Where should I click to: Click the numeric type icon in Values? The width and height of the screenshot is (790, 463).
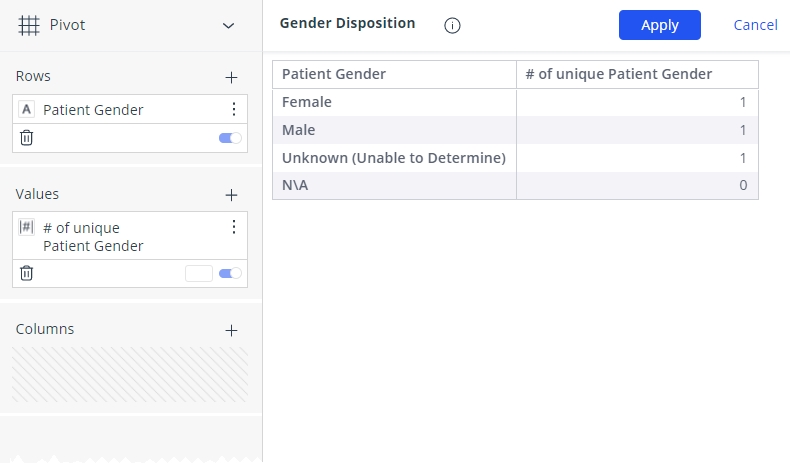pyautogui.click(x=26, y=227)
